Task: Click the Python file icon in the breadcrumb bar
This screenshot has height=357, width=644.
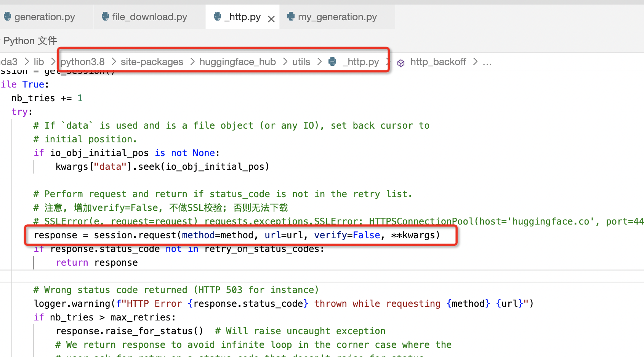Action: (332, 62)
